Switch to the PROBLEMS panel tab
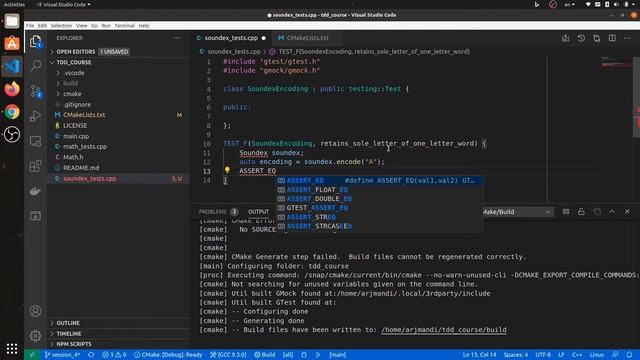640x360 pixels. pyautogui.click(x=218, y=212)
